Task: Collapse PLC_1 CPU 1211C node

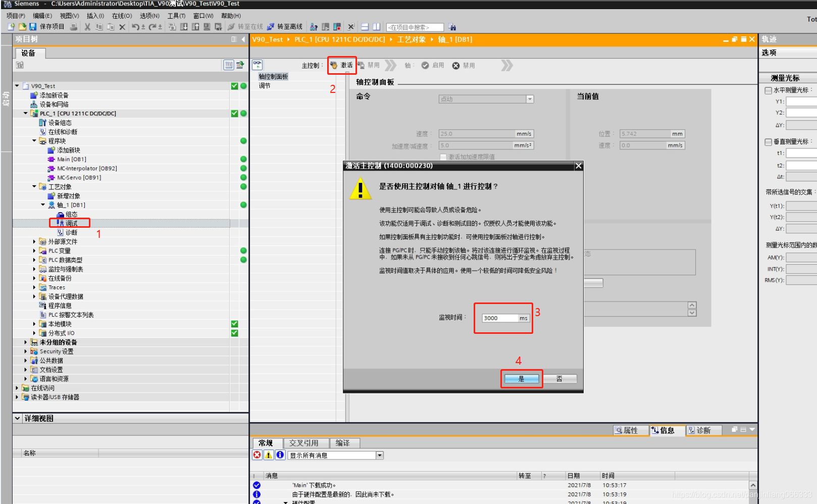Action: [x=25, y=114]
